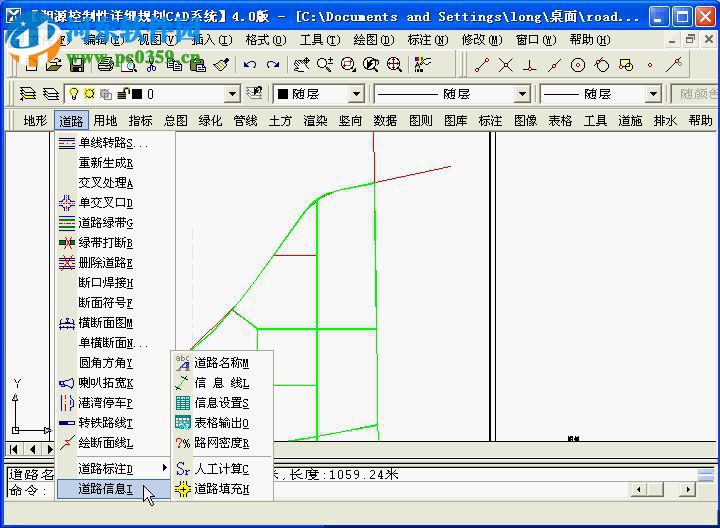Viewport: 720px width, 528px height.
Task: Open the 排水 menu
Action: pos(665,121)
